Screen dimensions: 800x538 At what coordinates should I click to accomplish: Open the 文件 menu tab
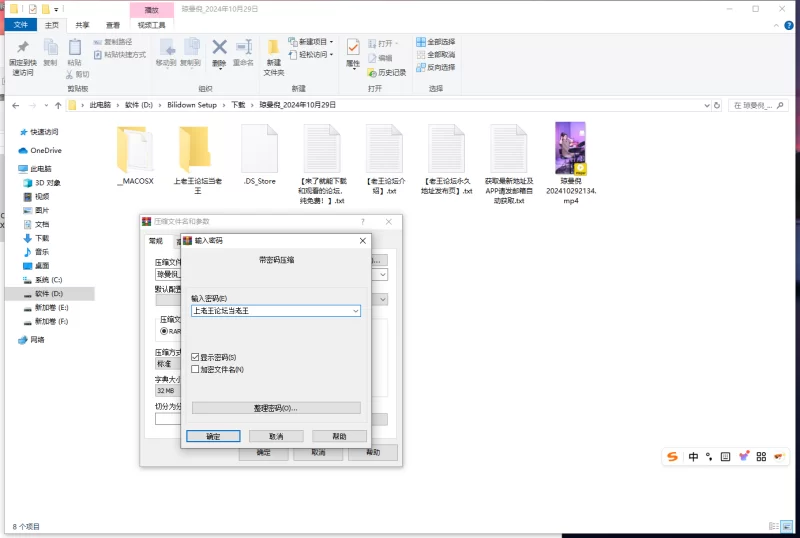pyautogui.click(x=22, y=25)
